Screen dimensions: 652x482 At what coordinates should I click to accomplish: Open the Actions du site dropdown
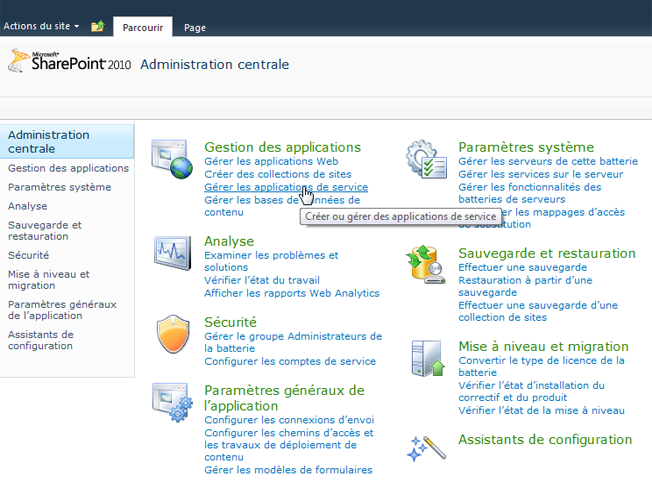pyautogui.click(x=41, y=26)
